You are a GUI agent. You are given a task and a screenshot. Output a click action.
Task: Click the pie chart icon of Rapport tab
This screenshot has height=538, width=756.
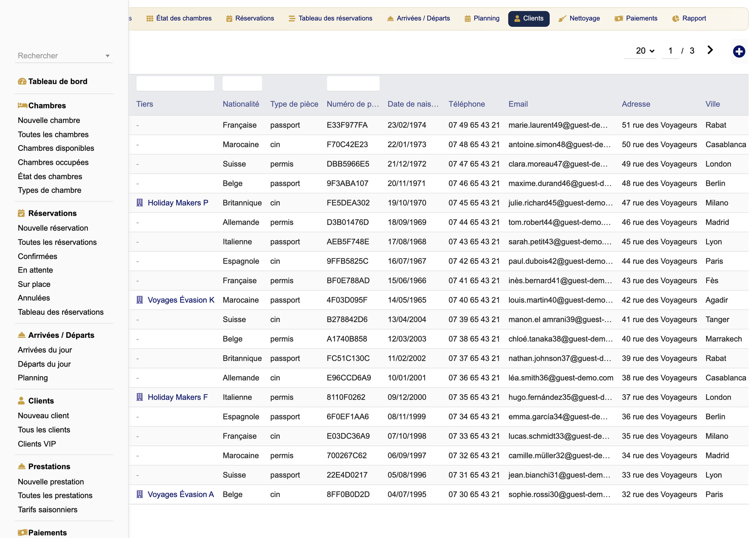point(676,19)
